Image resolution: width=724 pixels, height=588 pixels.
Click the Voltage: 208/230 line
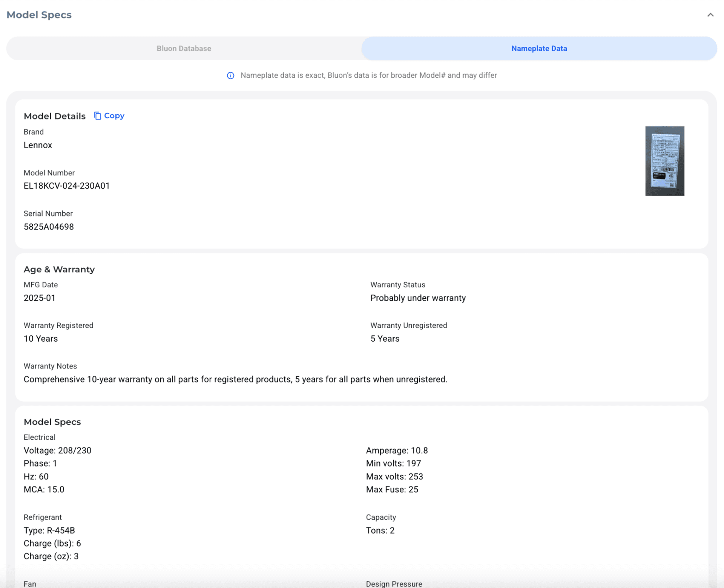click(57, 451)
